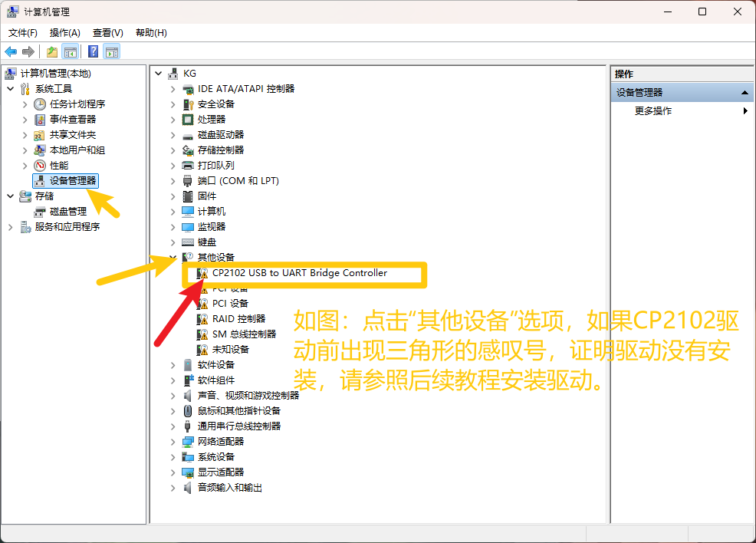The width and height of the screenshot is (756, 543).
Task: Expand the 服务和应用程序 node
Action: click(11, 227)
